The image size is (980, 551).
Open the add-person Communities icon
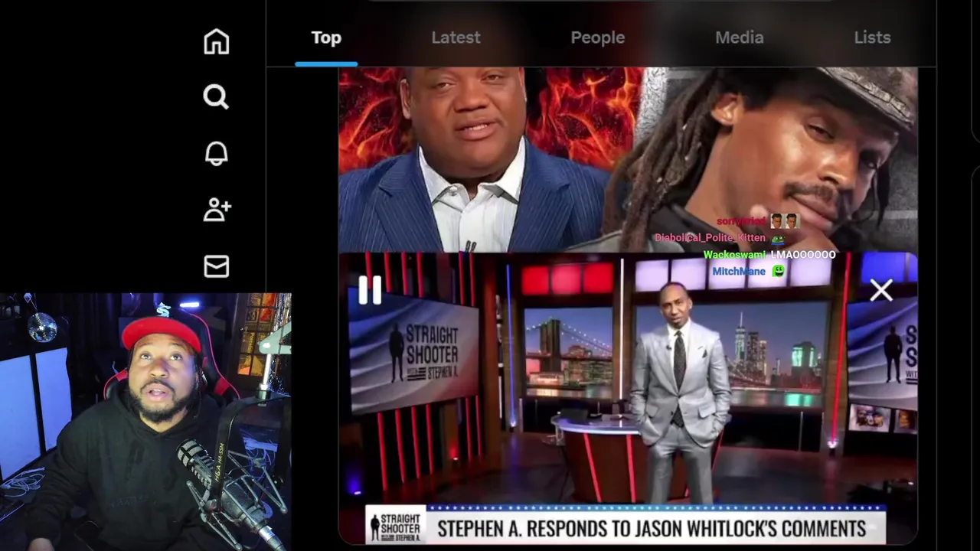click(x=217, y=210)
